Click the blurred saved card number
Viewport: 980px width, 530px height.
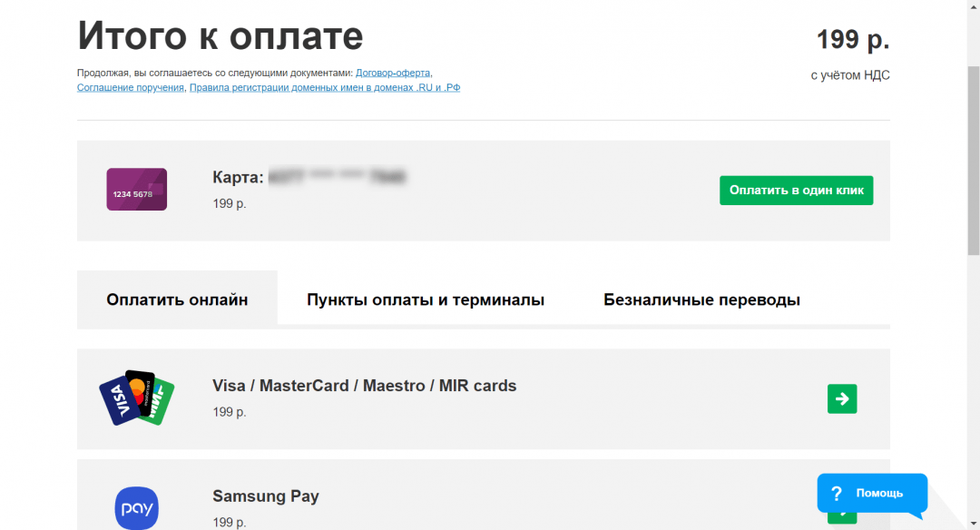338,177
